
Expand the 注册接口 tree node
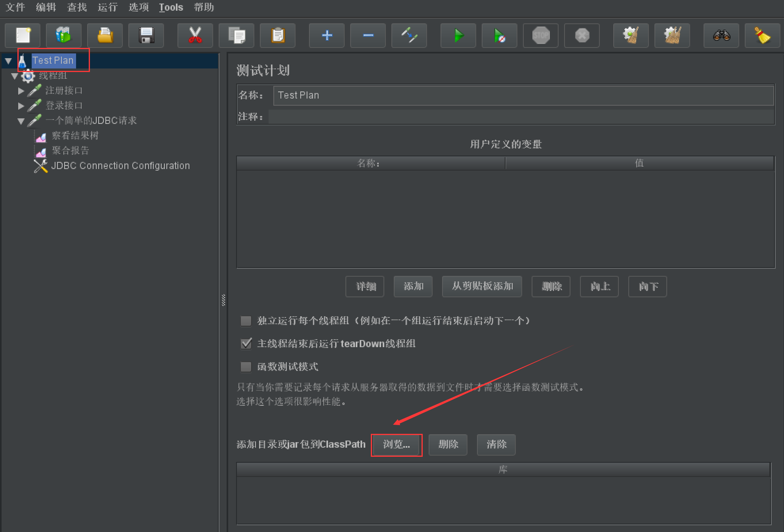click(21, 91)
